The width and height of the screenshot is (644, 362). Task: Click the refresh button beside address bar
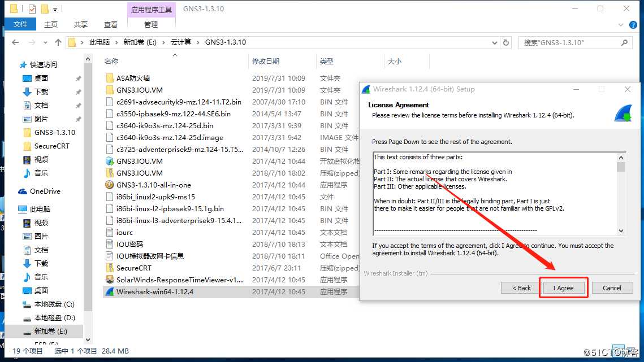506,42
